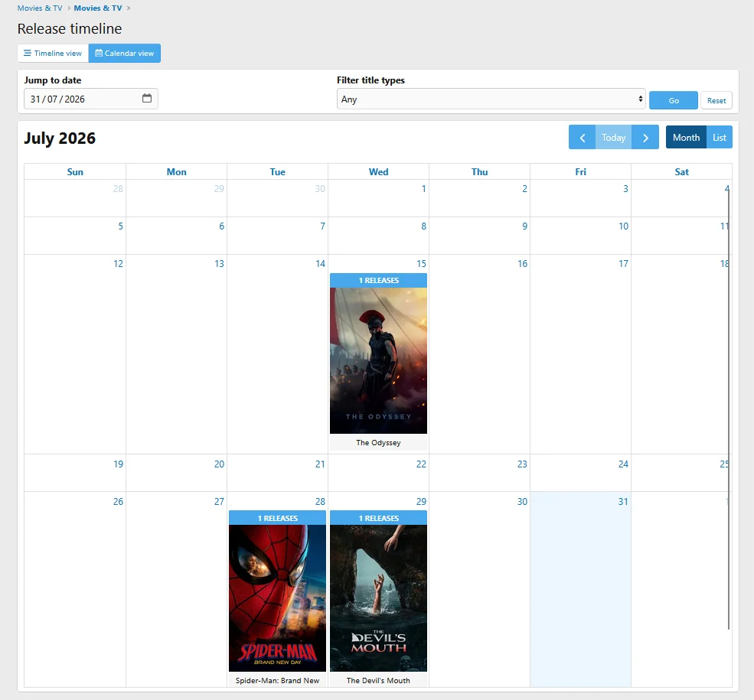Viewport: 754px width, 700px height.
Task: Click the Reset button
Action: pos(716,100)
